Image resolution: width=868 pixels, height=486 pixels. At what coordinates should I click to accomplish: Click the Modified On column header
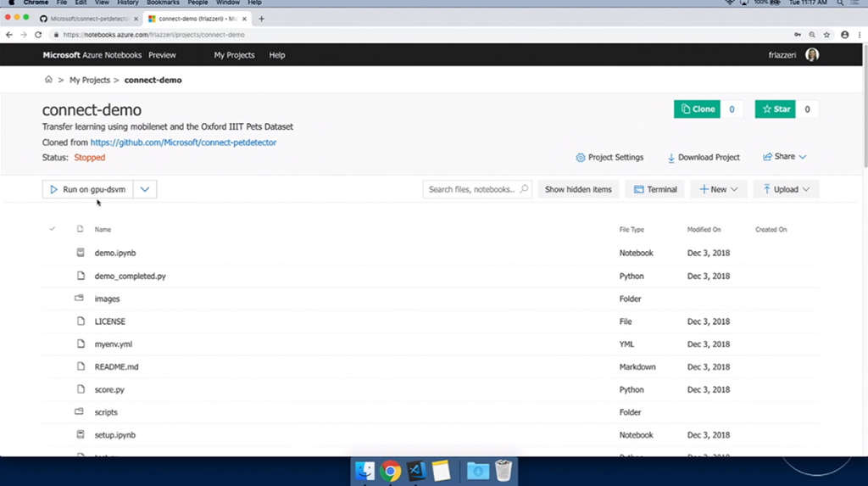click(704, 229)
